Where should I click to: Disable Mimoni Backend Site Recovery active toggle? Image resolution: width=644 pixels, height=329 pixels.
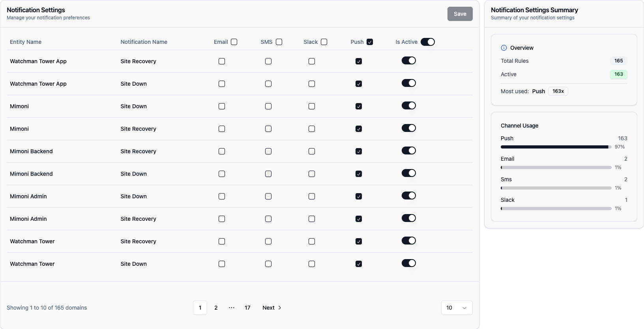[409, 150]
